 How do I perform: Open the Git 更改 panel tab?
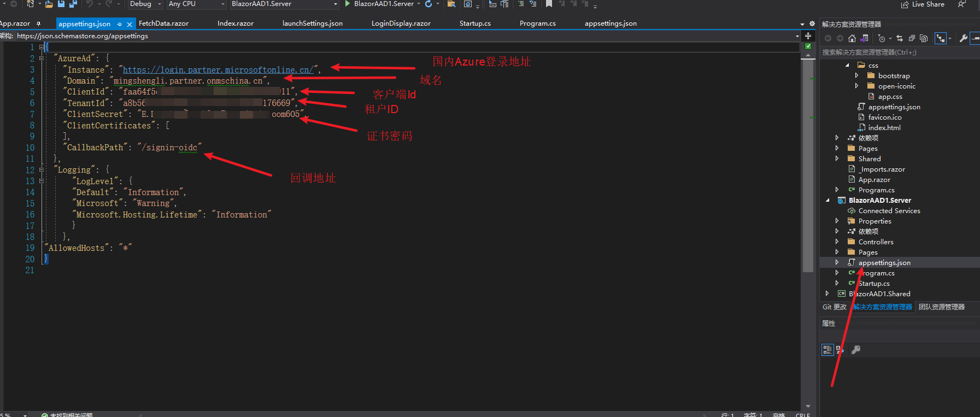click(835, 307)
